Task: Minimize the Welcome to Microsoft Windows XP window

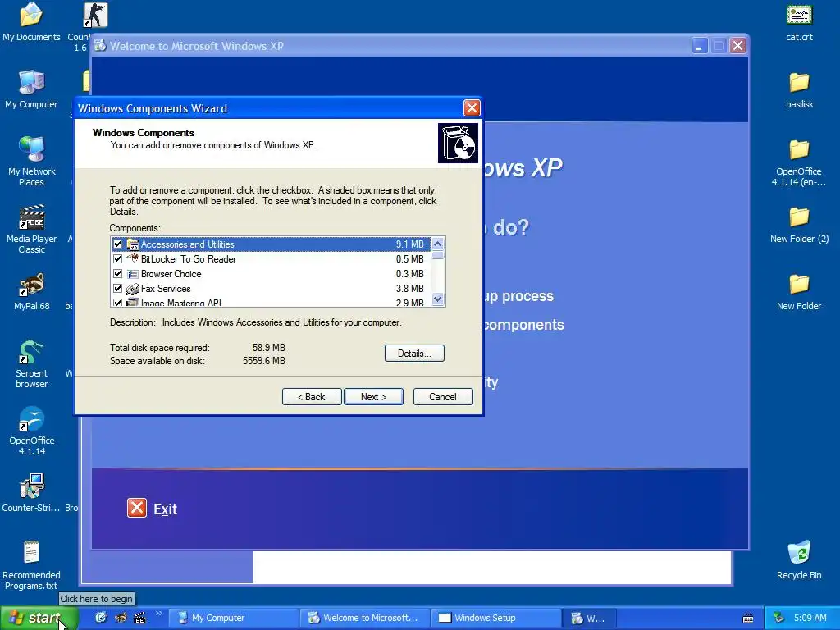Action: pos(699,46)
